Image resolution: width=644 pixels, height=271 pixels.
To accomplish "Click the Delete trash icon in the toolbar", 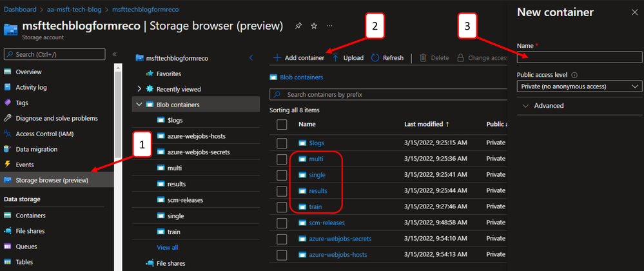I will pos(423,58).
